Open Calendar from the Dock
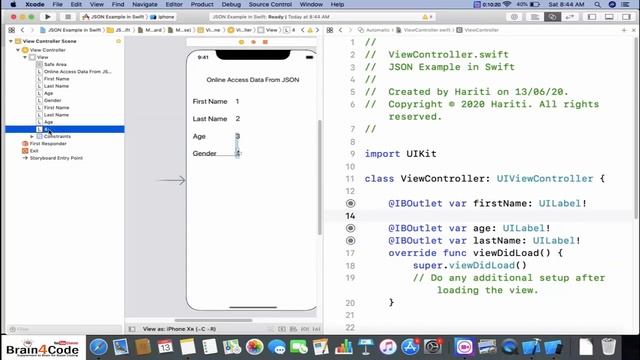This screenshot has height=360, width=640. click(165, 347)
